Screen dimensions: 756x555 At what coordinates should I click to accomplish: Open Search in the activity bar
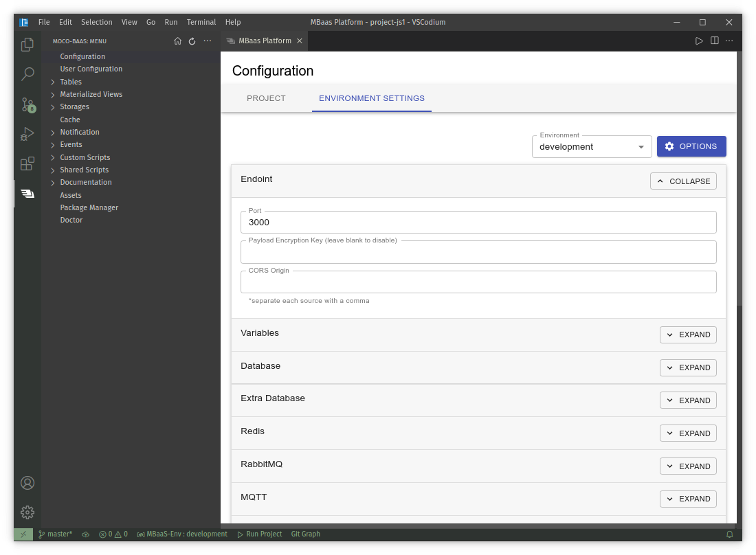(x=27, y=74)
